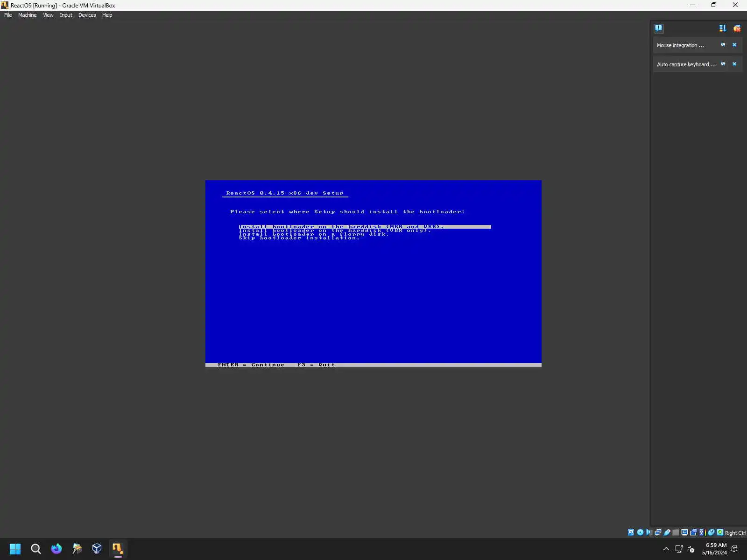Viewport: 747px width, 560px height.
Task: Click the 'F3 = Quit' status text
Action: pos(316,364)
